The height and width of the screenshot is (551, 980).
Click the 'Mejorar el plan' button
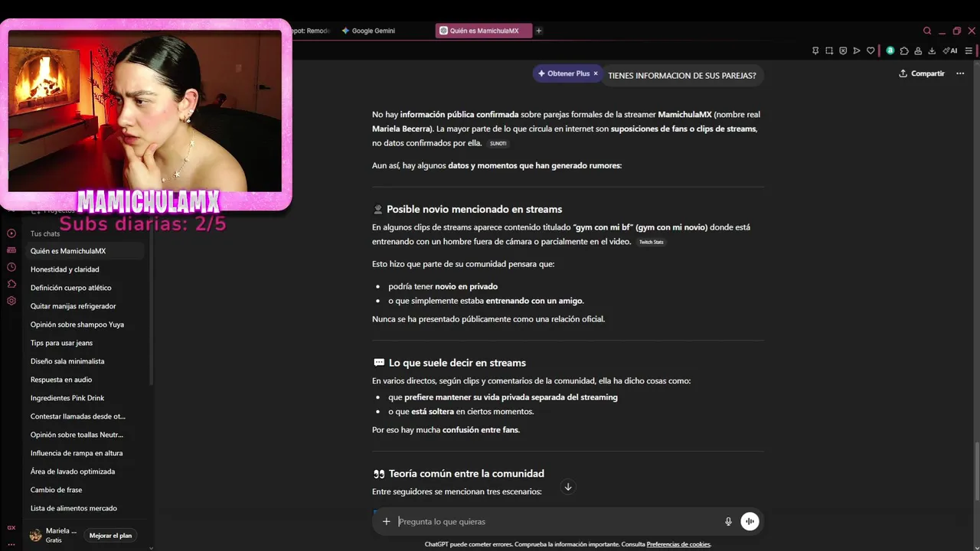point(110,536)
